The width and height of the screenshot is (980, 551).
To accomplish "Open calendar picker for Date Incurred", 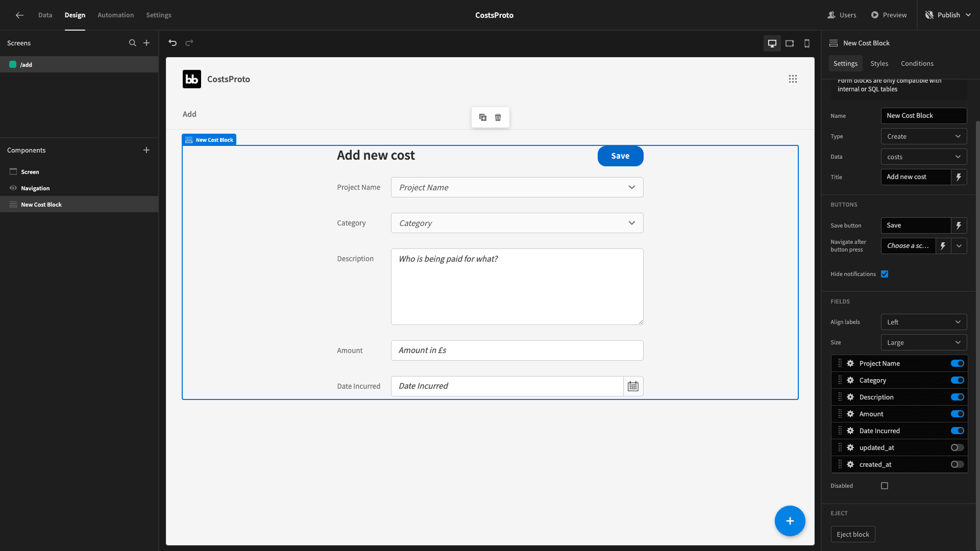I will 633,386.
